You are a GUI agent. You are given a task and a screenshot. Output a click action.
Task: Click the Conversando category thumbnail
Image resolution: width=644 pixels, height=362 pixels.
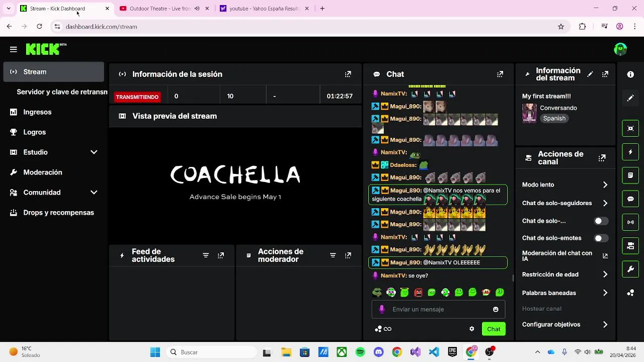click(x=529, y=113)
